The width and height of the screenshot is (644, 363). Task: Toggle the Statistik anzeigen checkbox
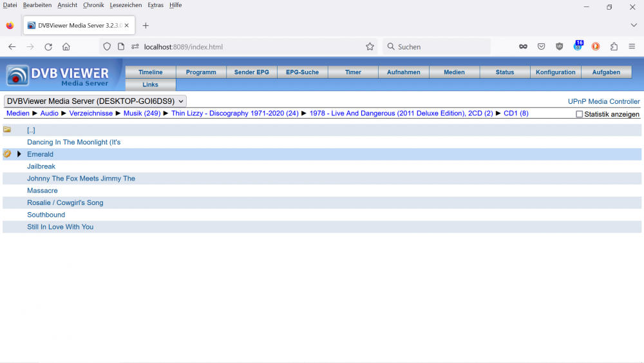(579, 114)
